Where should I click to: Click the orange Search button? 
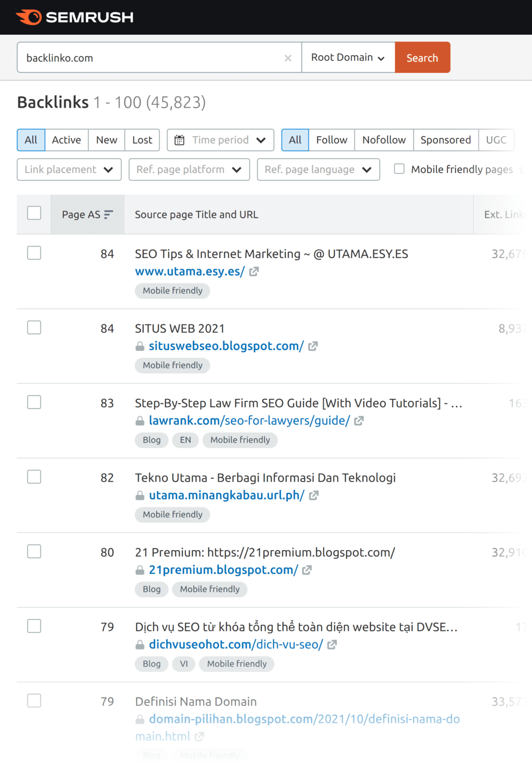422,57
